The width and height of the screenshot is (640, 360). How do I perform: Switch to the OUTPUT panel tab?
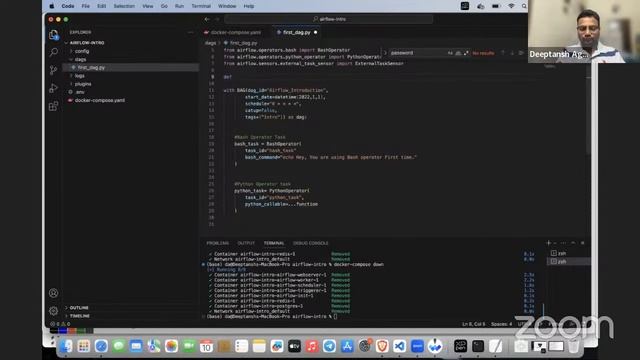246,243
